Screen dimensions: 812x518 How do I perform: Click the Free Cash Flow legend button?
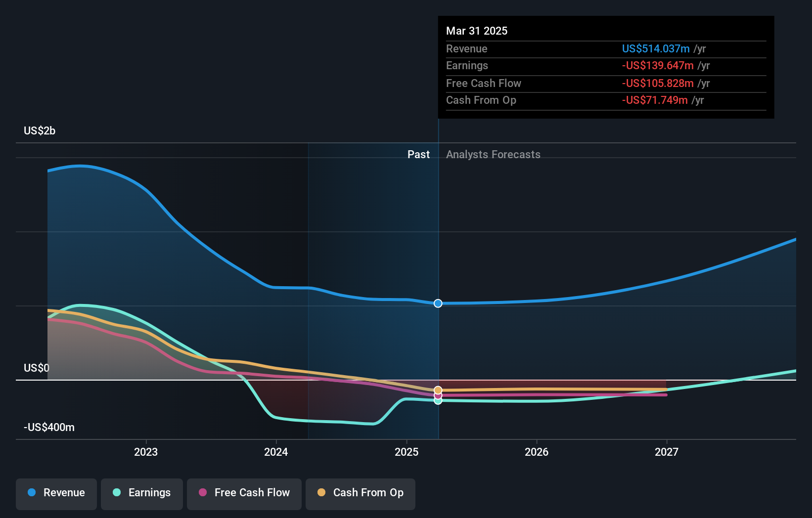pyautogui.click(x=244, y=493)
